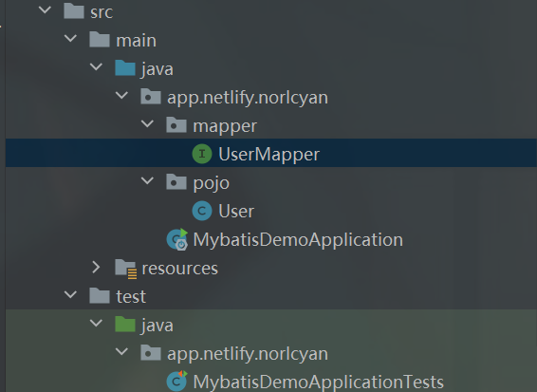Collapse the blue java source folder chevron
This screenshot has height=392, width=537.
pyautogui.click(x=96, y=66)
